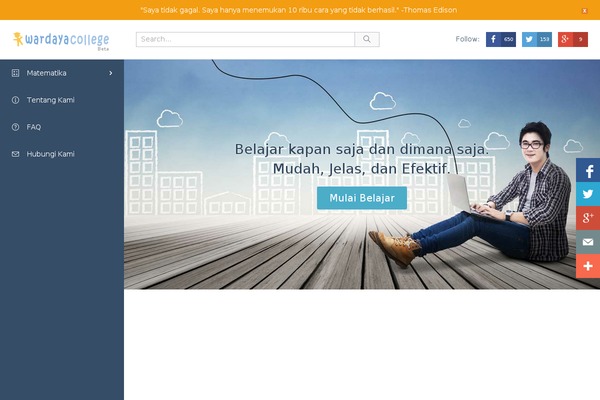Click the FAQ question mark icon
600x400 pixels.
coord(15,127)
